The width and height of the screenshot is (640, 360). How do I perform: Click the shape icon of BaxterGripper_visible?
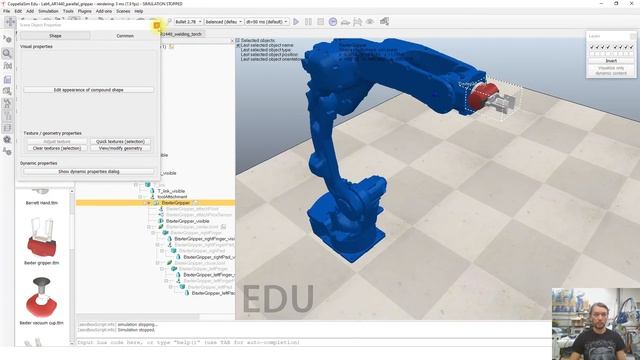click(x=161, y=221)
